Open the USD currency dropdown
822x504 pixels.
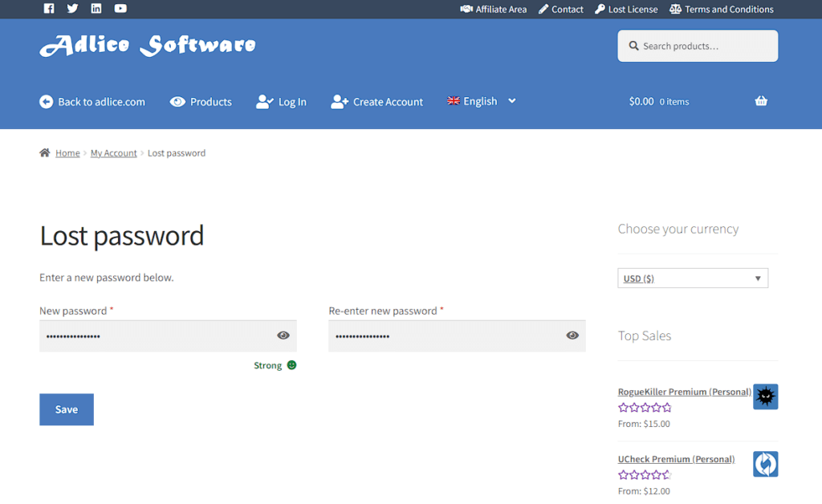tap(693, 278)
